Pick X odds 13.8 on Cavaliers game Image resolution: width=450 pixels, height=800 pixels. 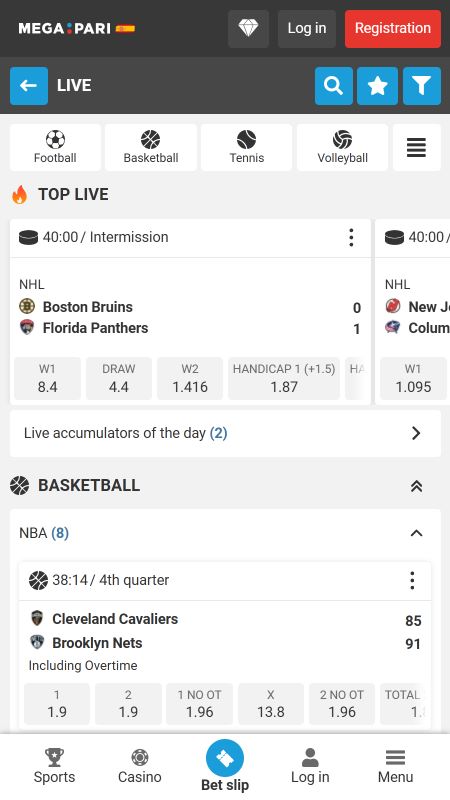click(x=271, y=704)
